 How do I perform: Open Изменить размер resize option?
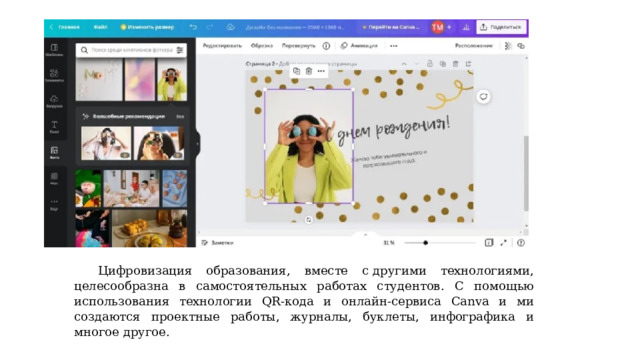pyautogui.click(x=147, y=27)
